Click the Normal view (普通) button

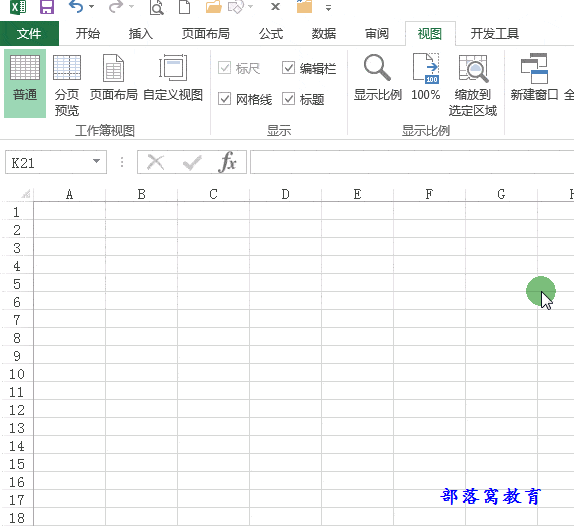(25, 83)
